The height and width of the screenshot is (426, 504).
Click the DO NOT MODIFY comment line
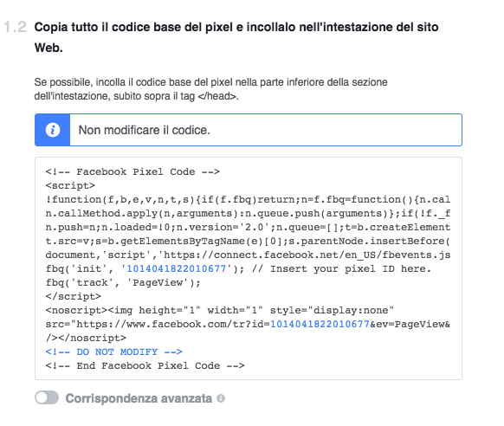click(113, 352)
